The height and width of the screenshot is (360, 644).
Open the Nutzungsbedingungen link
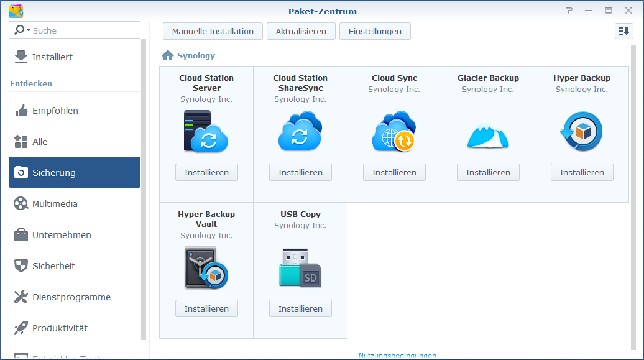pos(397,356)
